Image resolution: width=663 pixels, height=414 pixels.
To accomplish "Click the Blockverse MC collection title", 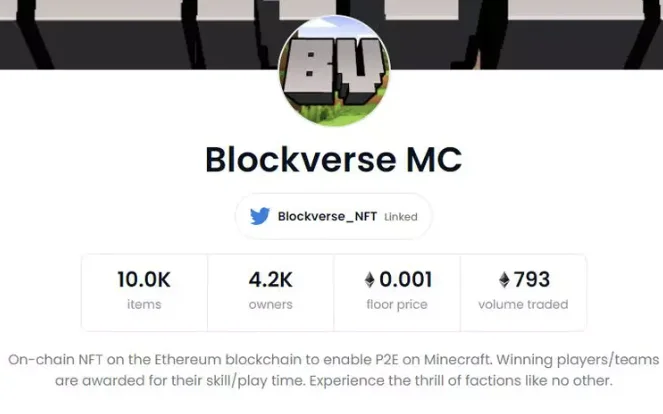I will (333, 160).
